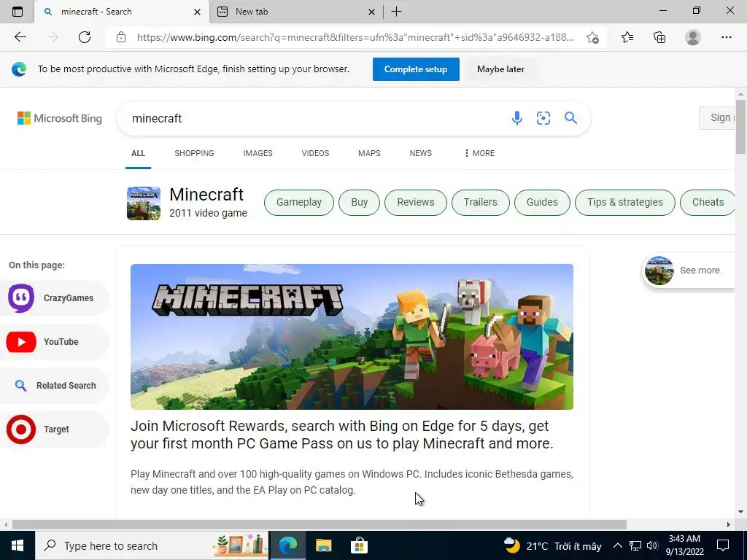Image resolution: width=747 pixels, height=560 pixels.
Task: Click Microsoft Edge taskbar icon
Action: (287, 545)
